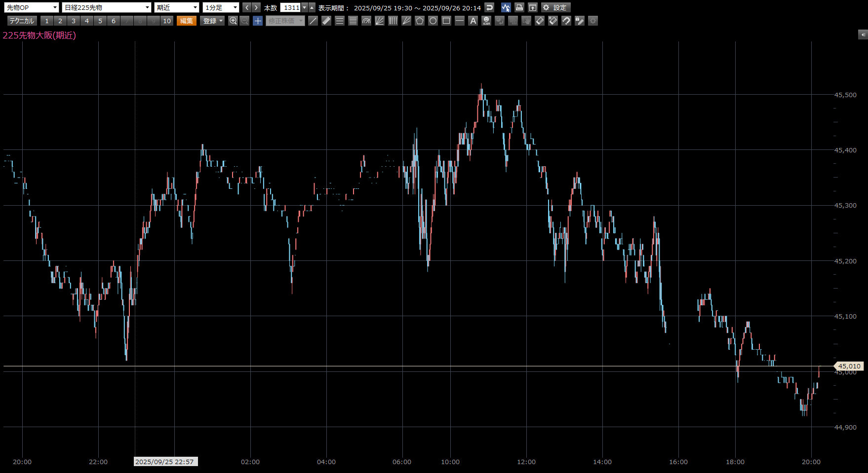Pick the pentagon shape drawing tool
The image size is (868, 473).
click(x=420, y=21)
